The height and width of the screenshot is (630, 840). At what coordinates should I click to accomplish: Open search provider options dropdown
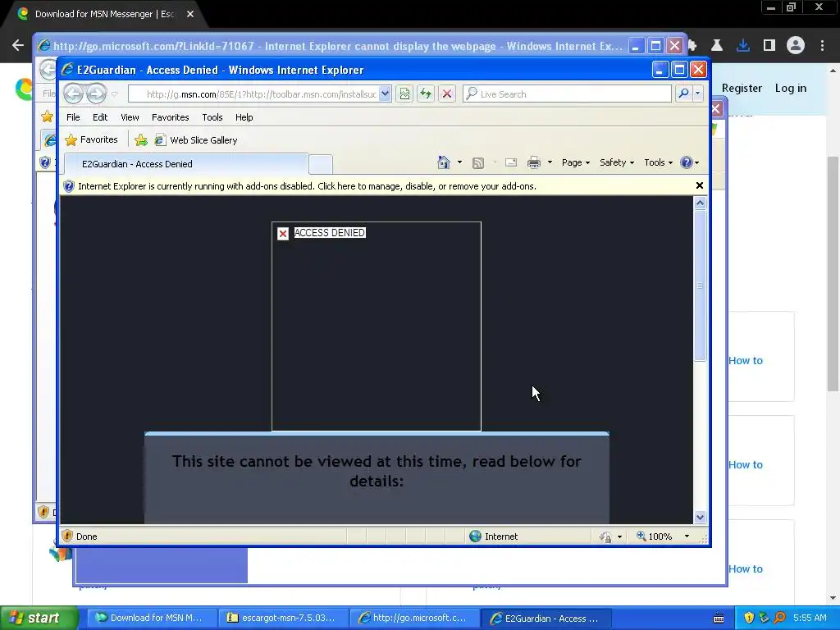tap(697, 94)
